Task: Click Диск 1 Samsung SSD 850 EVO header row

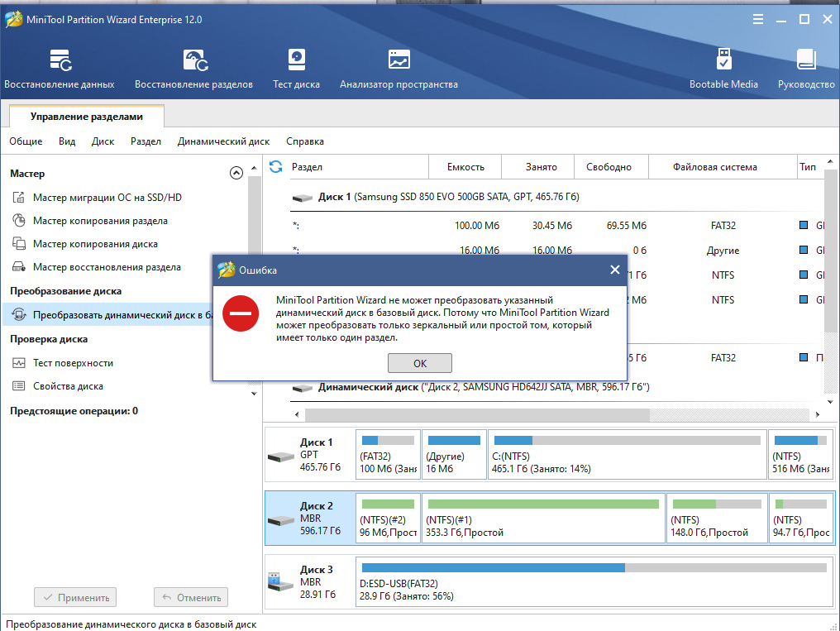Action: coord(557,197)
